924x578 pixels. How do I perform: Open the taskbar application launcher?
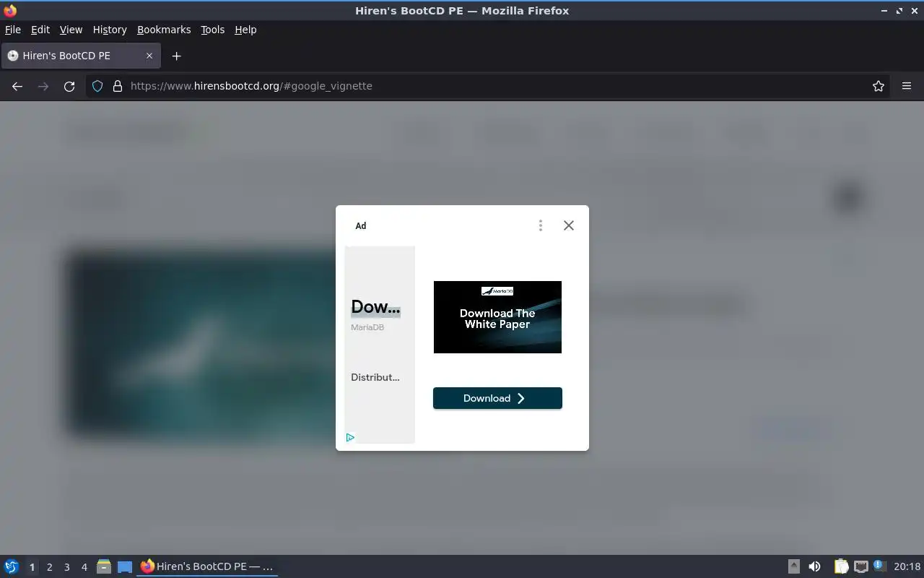pyautogui.click(x=12, y=566)
